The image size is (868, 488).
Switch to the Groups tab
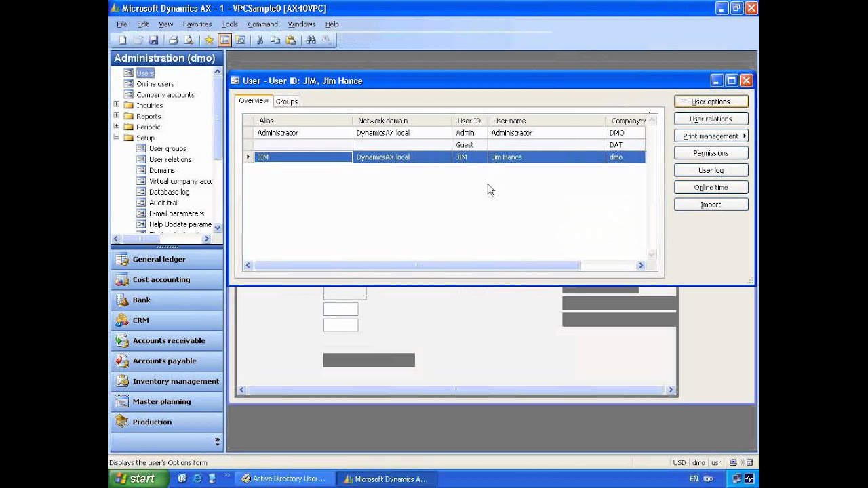pyautogui.click(x=286, y=102)
